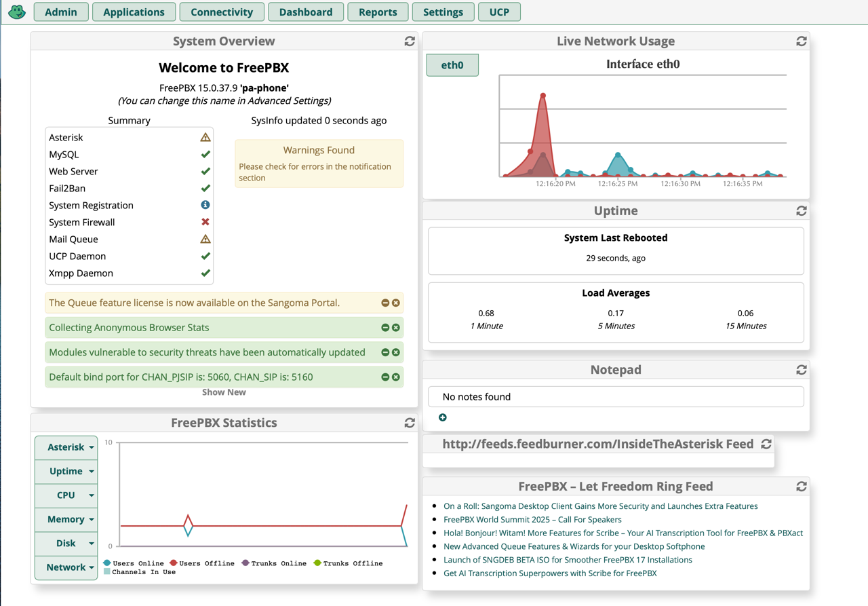Open the Connectivity menu

coord(222,12)
